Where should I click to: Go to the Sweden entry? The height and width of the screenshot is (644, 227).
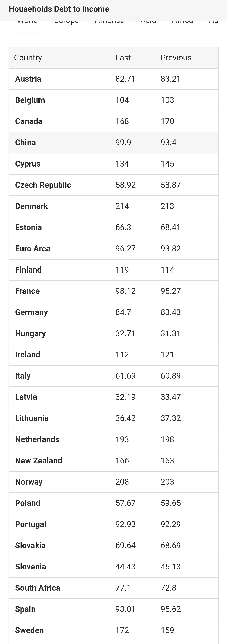tap(29, 630)
